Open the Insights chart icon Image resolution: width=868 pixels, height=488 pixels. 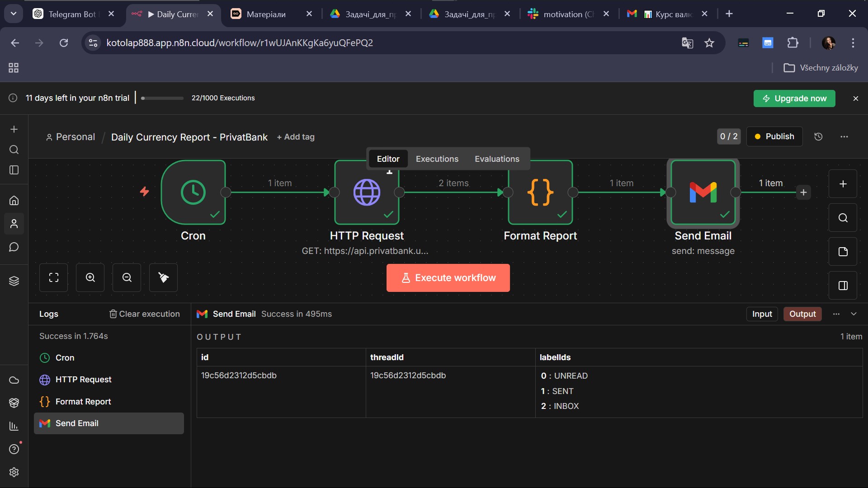[14, 426]
